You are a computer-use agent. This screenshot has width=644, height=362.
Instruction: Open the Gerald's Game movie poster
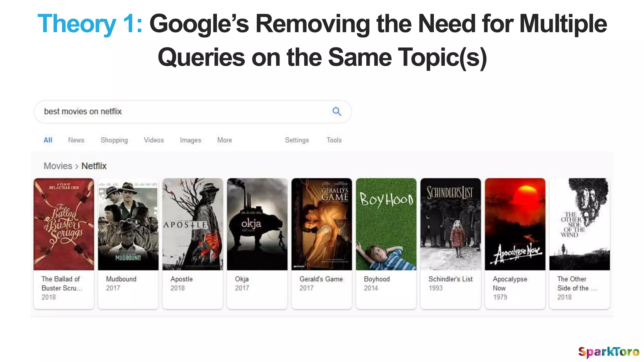[x=322, y=224]
